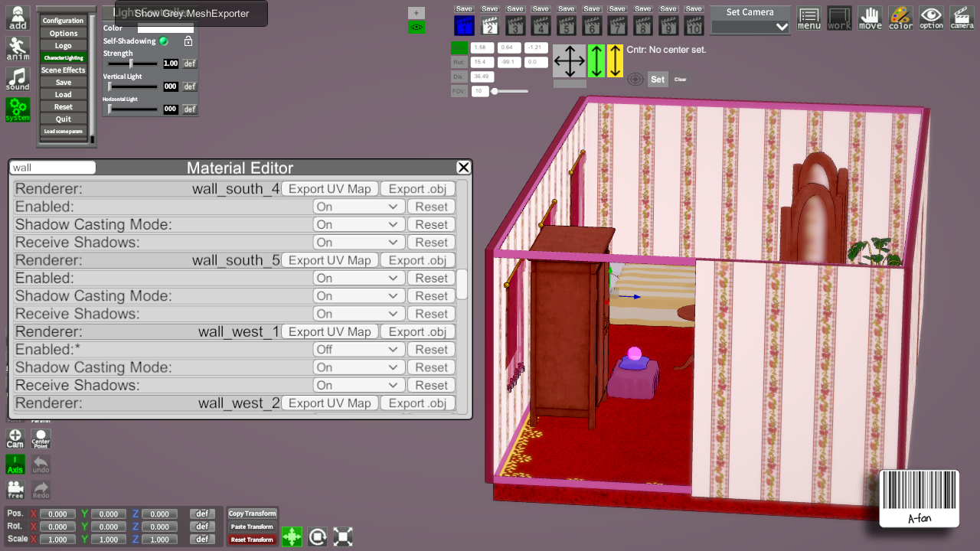Open Enabled dropdown under wall_south_5

[x=359, y=278]
